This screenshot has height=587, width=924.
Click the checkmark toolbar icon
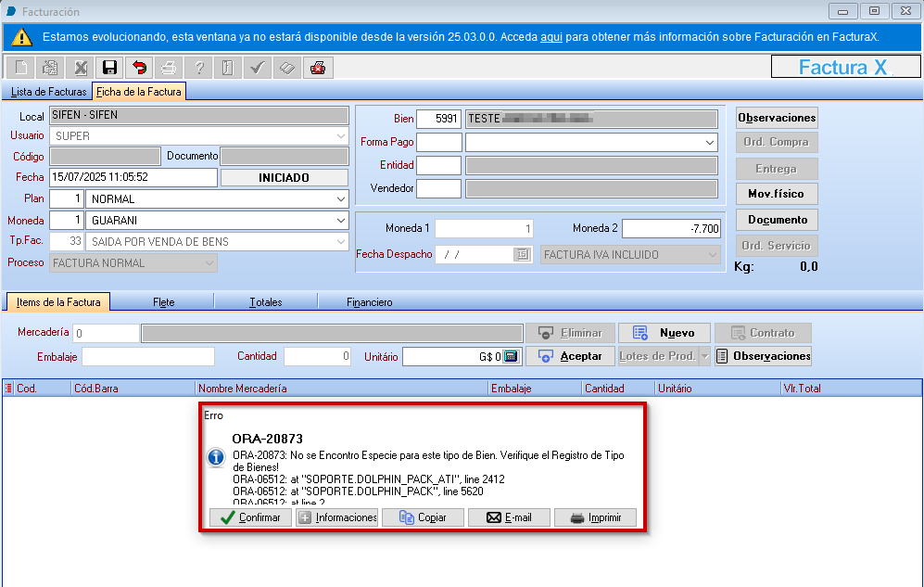tap(258, 68)
